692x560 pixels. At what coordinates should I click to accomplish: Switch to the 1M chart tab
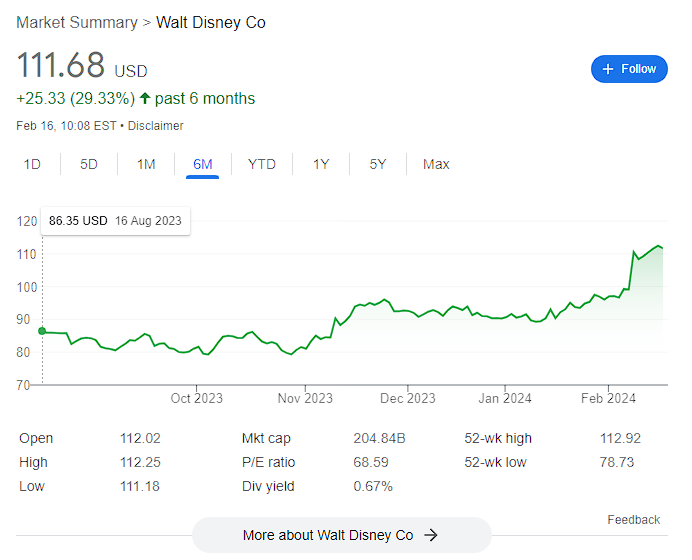146,164
